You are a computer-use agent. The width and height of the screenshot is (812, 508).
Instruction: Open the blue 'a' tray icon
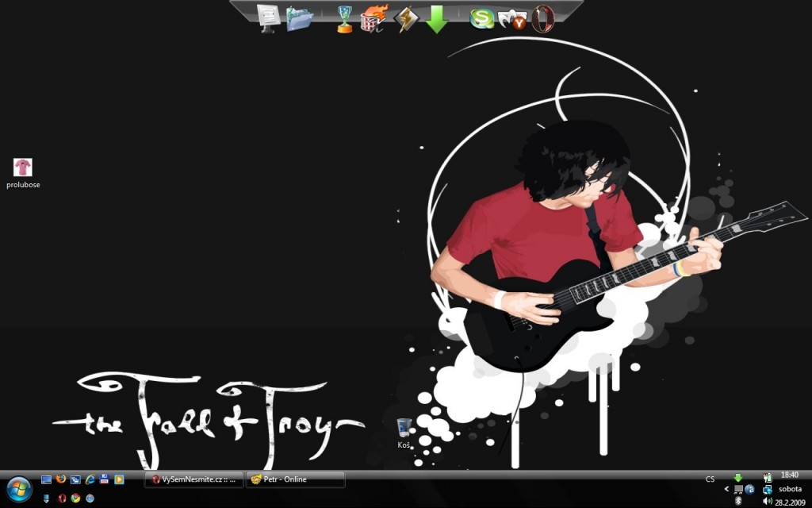click(749, 489)
